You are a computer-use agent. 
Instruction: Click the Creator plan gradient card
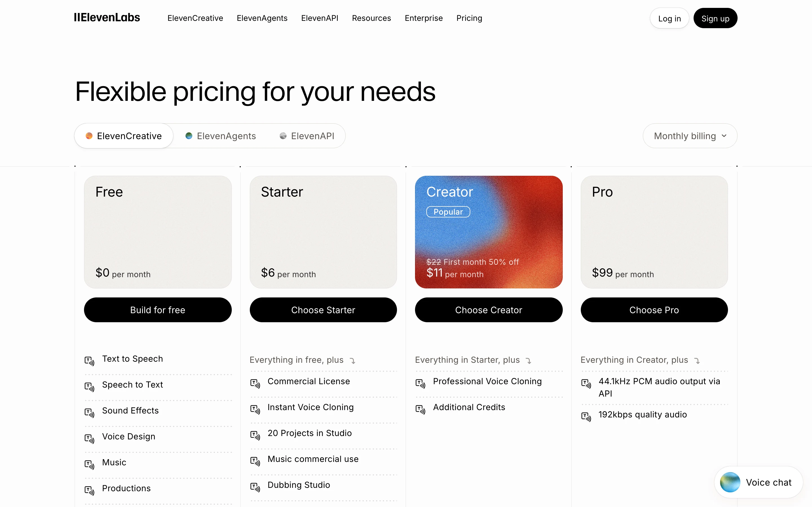point(489,232)
